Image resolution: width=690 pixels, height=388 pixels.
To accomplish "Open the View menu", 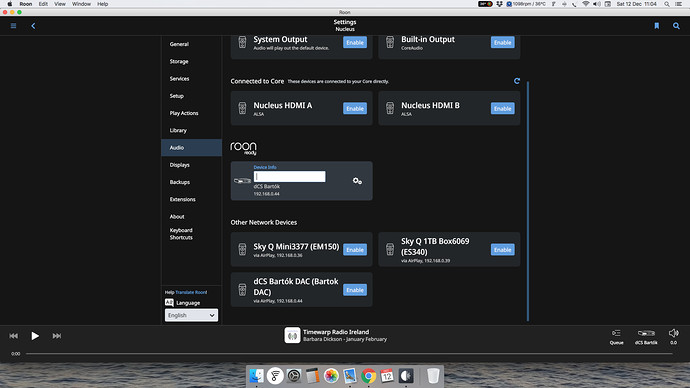I will (60, 4).
